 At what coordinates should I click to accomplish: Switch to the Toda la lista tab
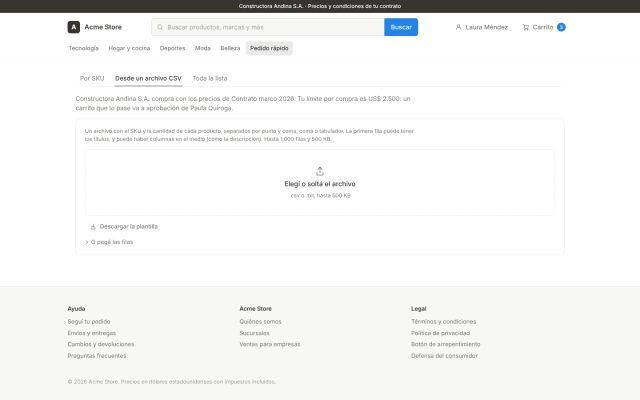pos(210,78)
